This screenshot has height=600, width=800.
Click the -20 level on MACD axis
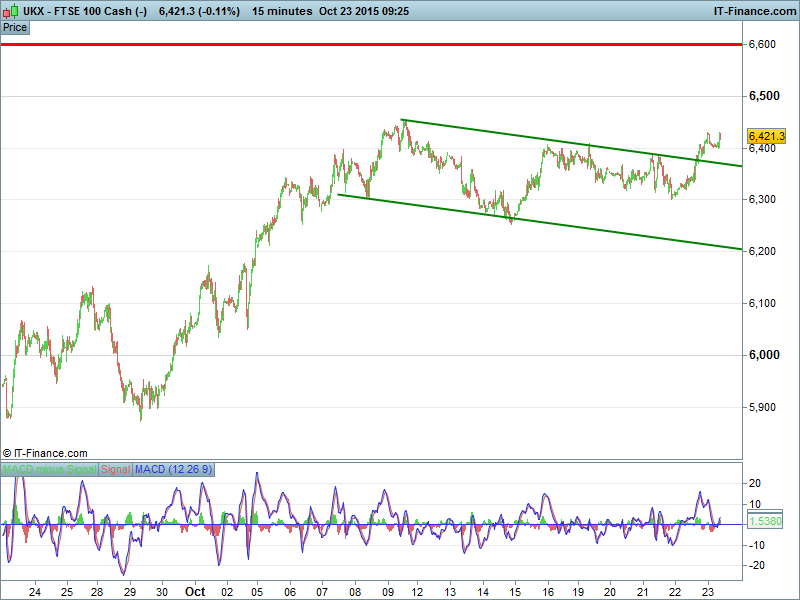tap(757, 565)
